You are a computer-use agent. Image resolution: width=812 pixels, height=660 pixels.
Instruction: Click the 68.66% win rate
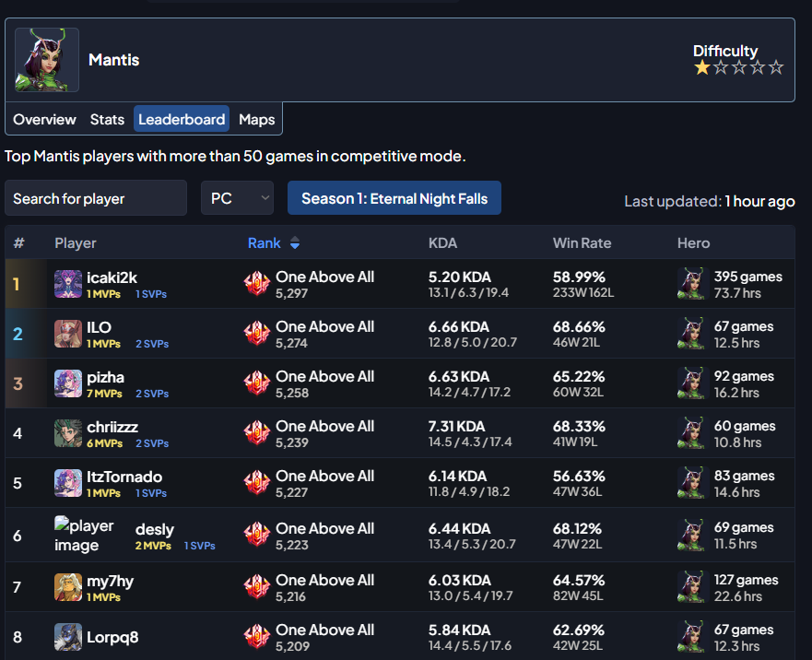(x=579, y=327)
